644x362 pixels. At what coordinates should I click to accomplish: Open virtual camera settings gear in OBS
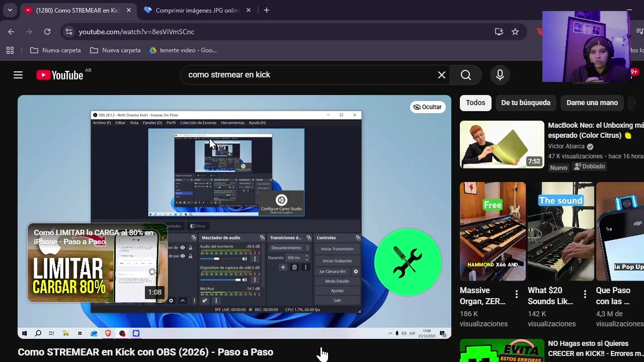(356, 271)
